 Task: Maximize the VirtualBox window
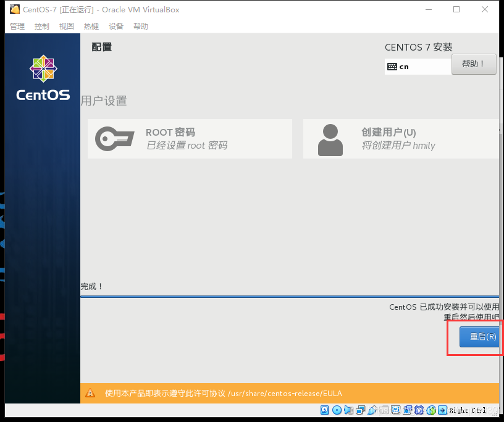tap(456, 9)
